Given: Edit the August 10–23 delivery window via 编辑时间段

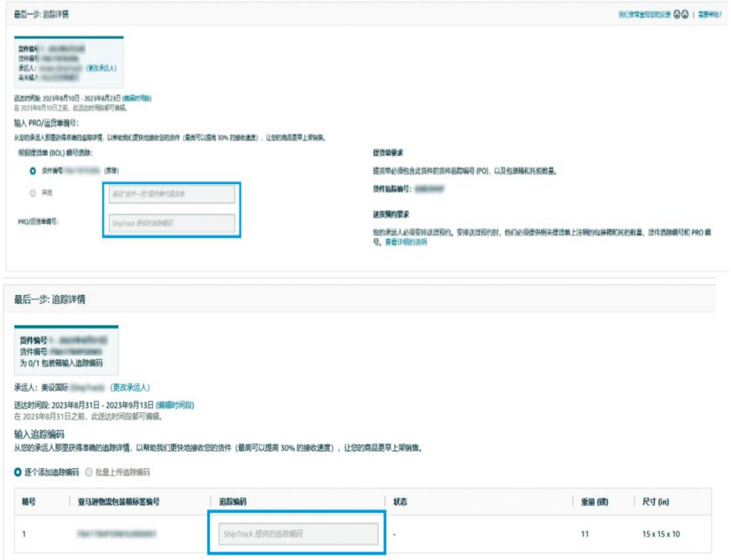Looking at the screenshot, I should pyautogui.click(x=137, y=98).
